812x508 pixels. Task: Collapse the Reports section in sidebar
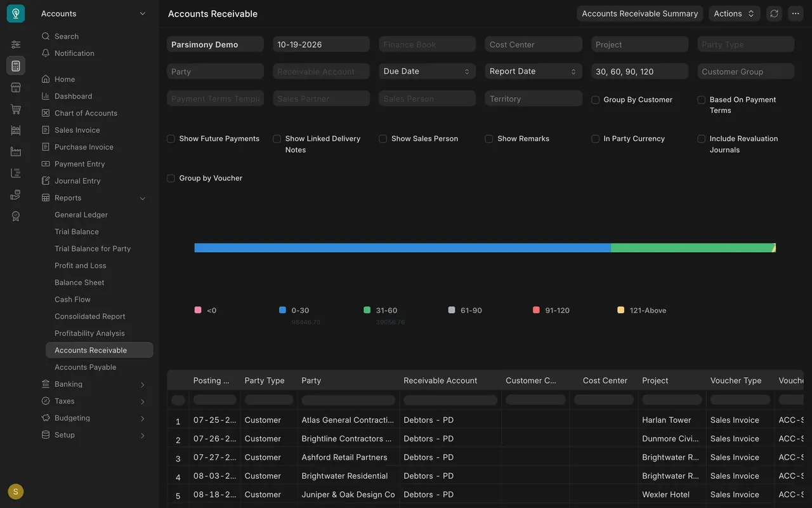click(142, 198)
